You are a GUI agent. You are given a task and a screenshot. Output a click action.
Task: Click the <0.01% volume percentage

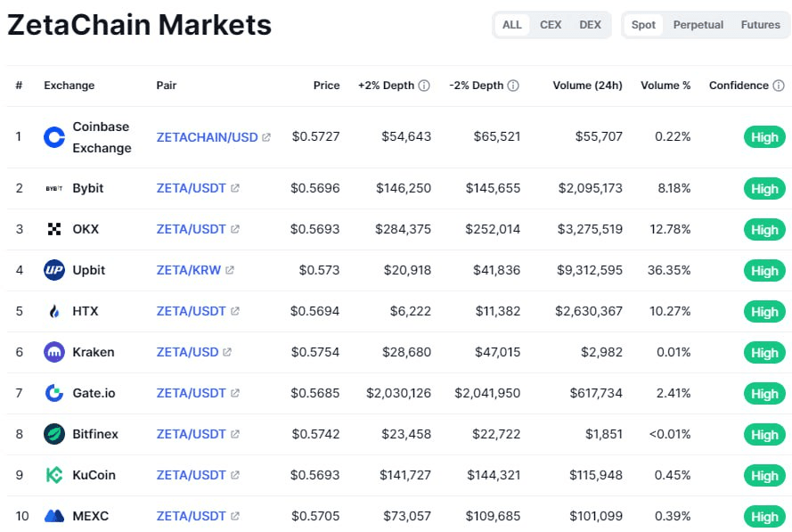(670, 433)
